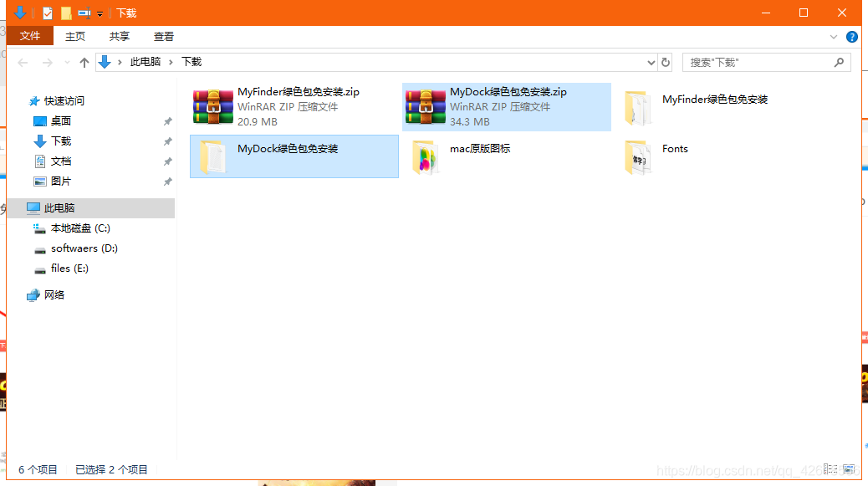The width and height of the screenshot is (868, 486).
Task: Unpin 文档 with its pin icon
Action: (168, 161)
